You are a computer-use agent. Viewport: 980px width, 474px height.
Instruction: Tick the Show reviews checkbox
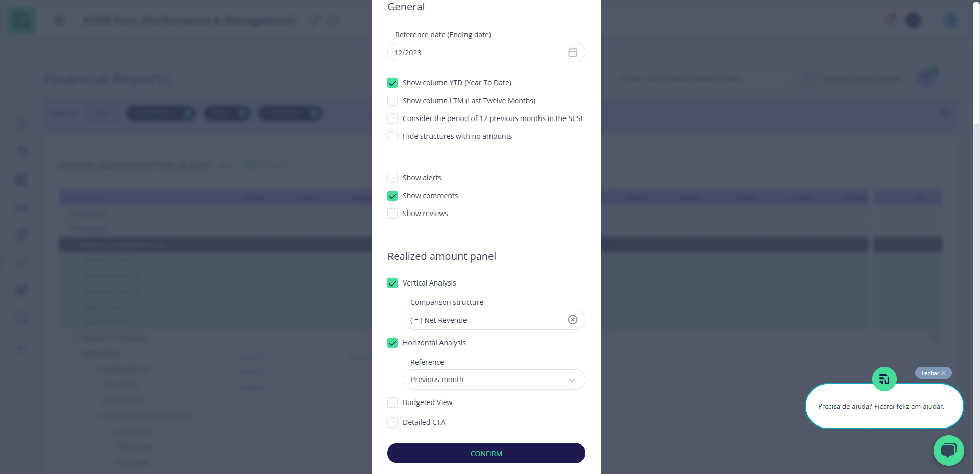(x=393, y=214)
